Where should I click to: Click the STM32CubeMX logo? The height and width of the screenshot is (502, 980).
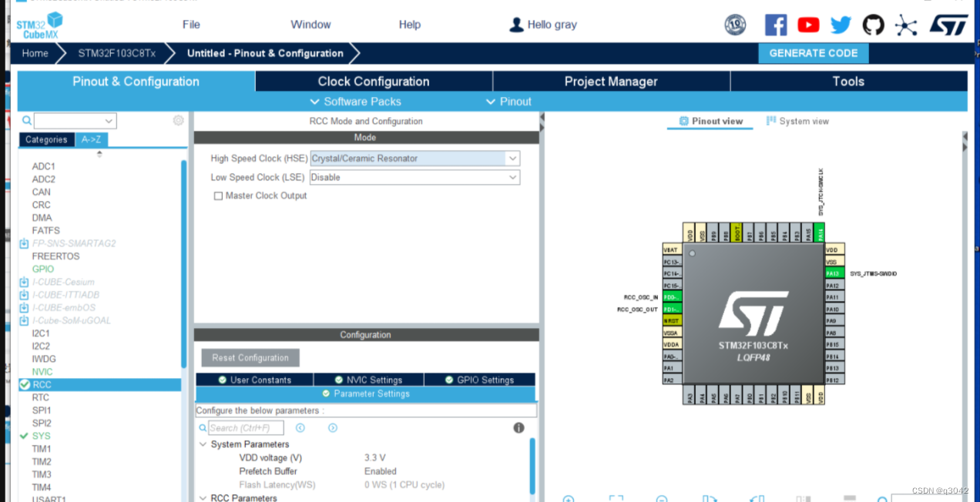pyautogui.click(x=39, y=25)
